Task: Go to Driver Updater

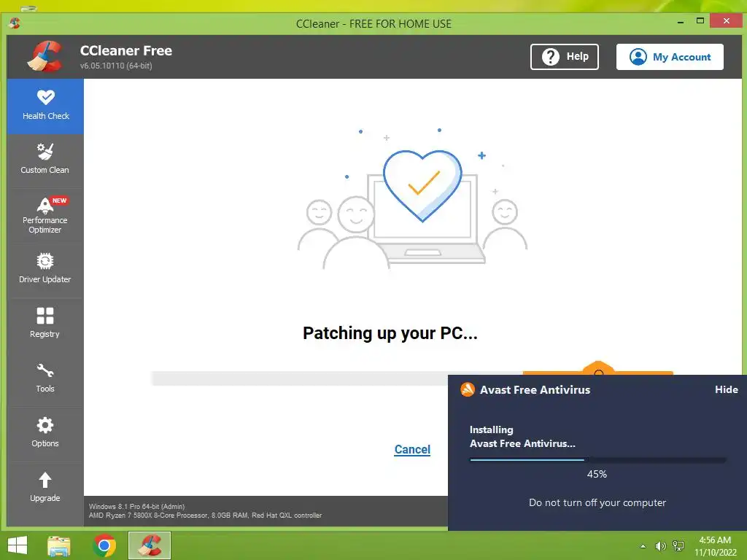Action: coord(45,268)
